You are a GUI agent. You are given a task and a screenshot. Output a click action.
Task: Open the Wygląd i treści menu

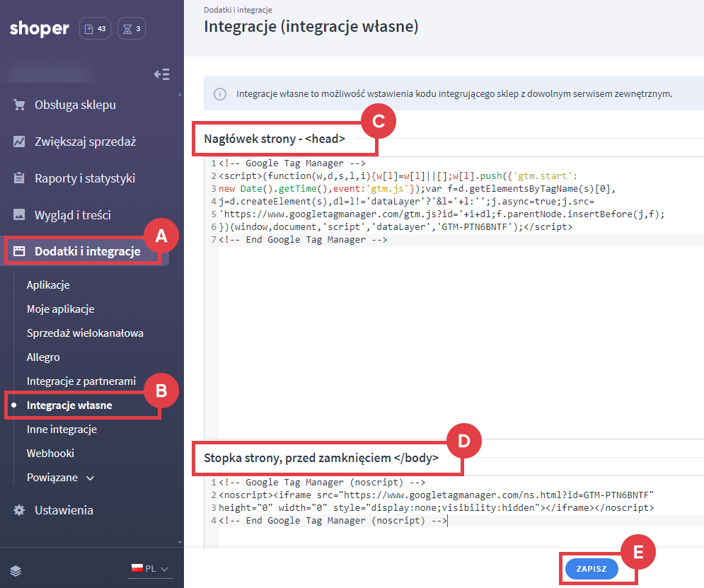point(73,215)
